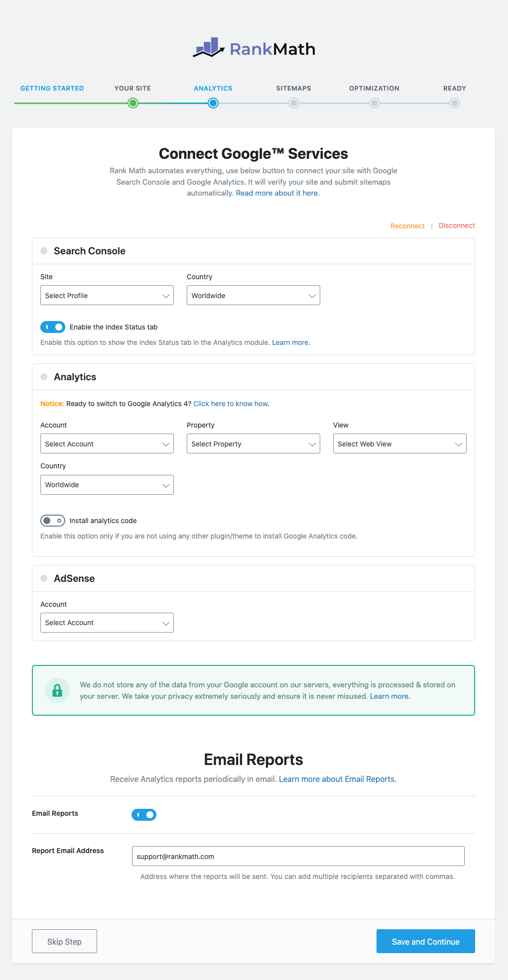Click the green lock icon in privacy notice
This screenshot has height=980, width=508.
57,690
